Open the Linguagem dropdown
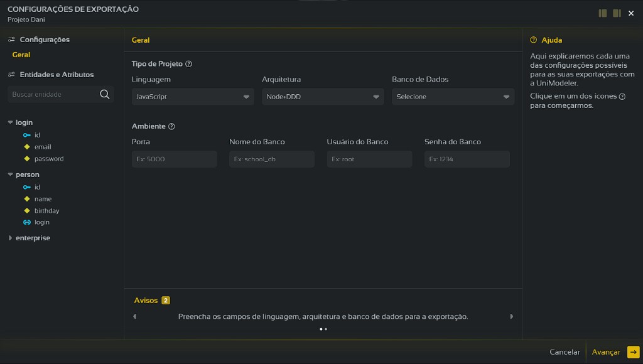Screen dimensions: 643x364 pyautogui.click(x=193, y=97)
